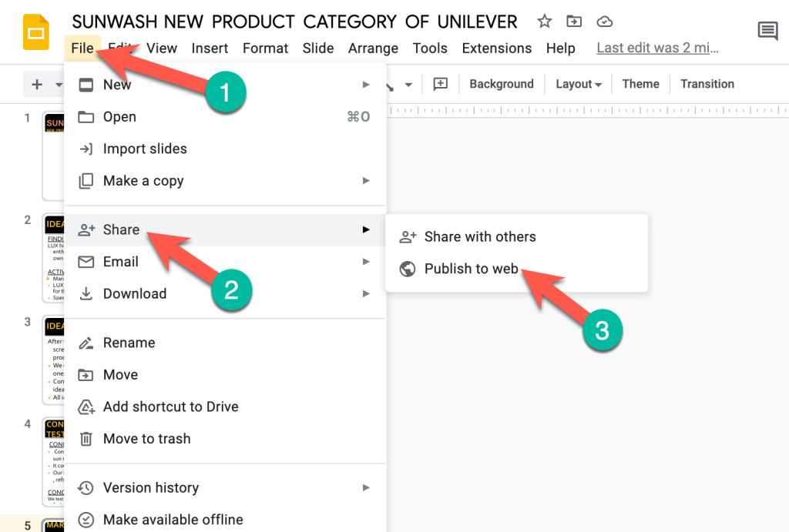Select Move to trash entry
Screen dimensions: 789x532
[146, 439]
